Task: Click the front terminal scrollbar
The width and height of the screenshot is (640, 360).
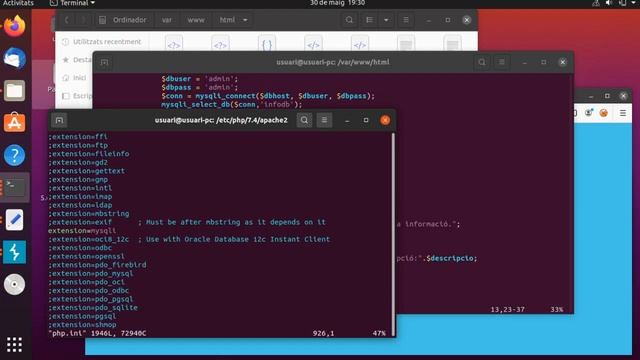Action: point(393,233)
